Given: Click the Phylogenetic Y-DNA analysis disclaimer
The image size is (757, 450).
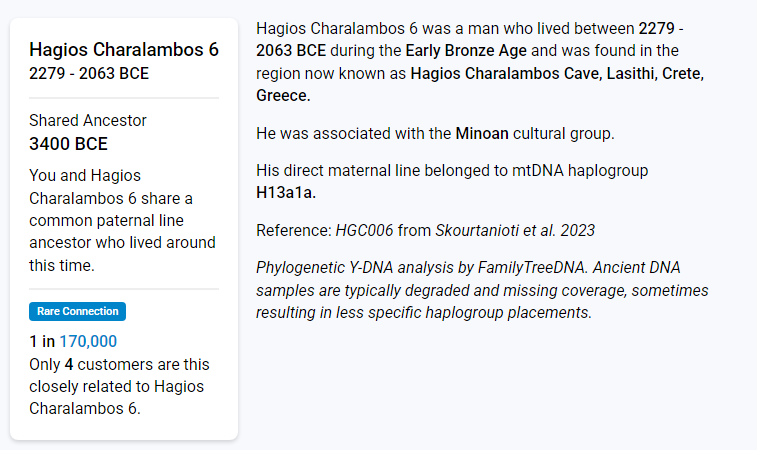Looking at the screenshot, I should (482, 290).
